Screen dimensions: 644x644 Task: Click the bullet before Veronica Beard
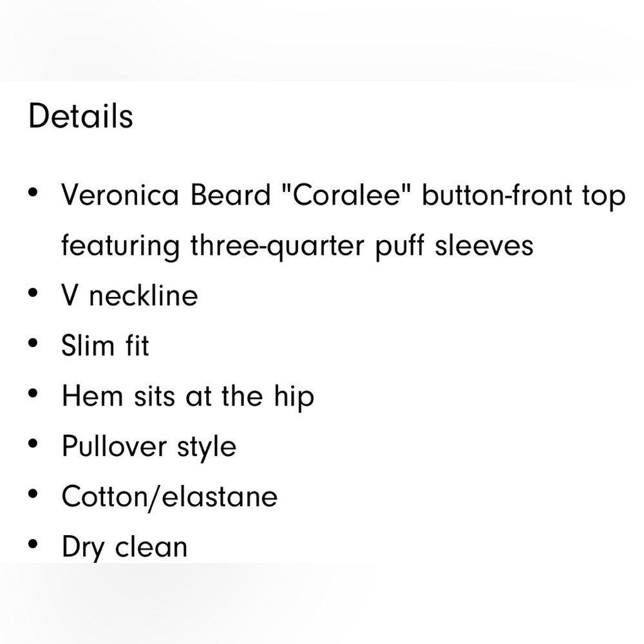point(33,192)
